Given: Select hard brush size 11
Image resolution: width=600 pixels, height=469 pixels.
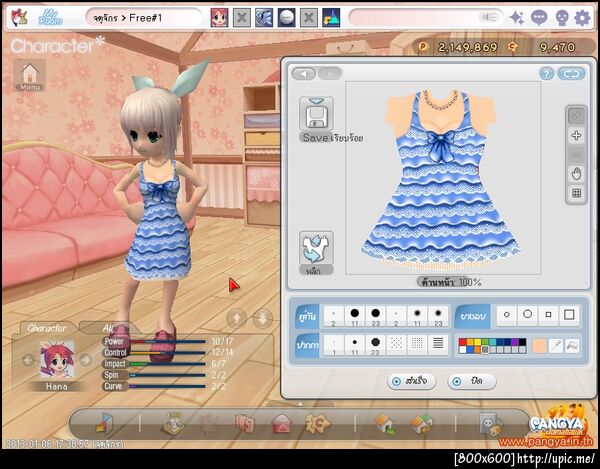Looking at the screenshot, I should [x=355, y=316].
